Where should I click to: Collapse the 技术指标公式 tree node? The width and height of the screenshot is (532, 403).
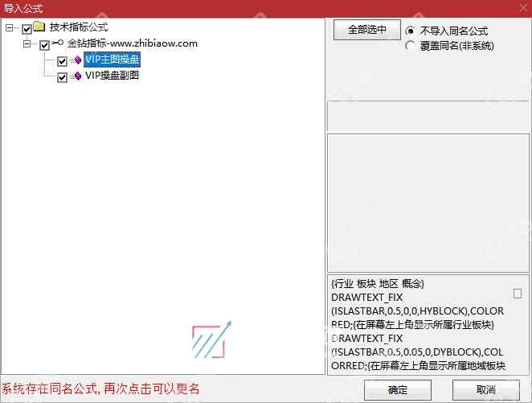(10, 28)
